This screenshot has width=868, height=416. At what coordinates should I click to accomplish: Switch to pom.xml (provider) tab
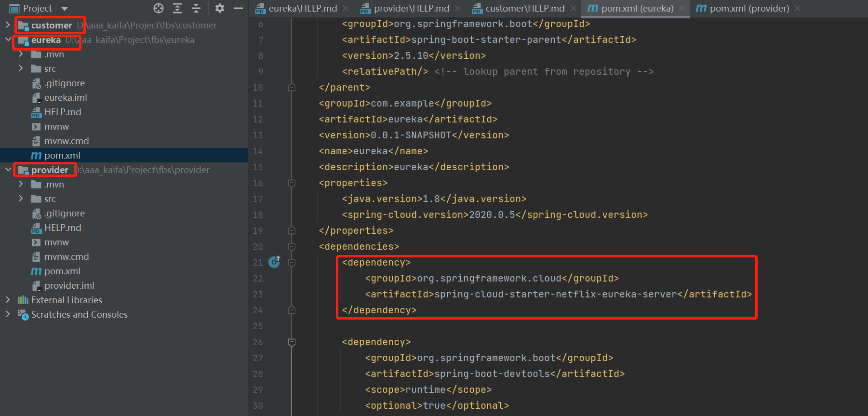tap(749, 8)
